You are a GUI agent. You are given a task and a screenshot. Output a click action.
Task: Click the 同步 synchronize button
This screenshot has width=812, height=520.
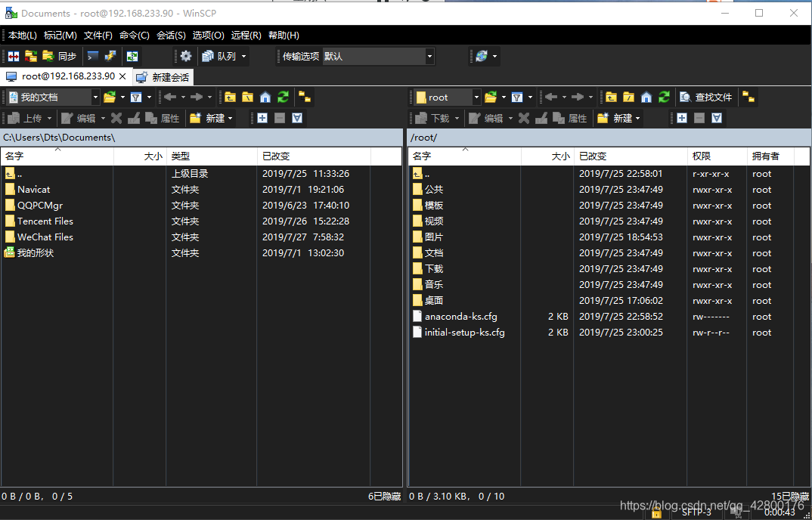click(x=60, y=56)
